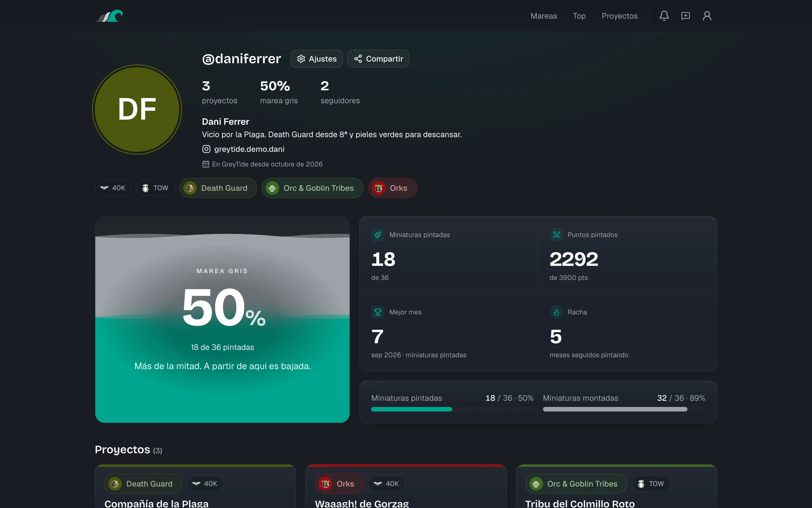Click the Compartir button

point(378,59)
